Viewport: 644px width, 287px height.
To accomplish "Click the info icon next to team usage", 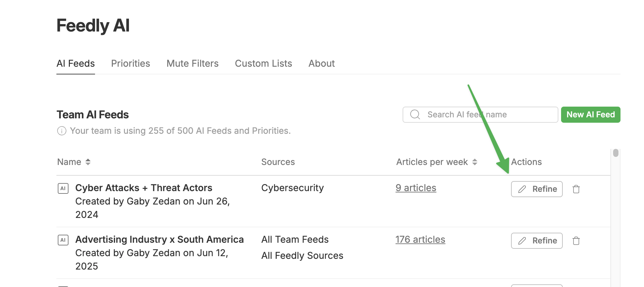I will pyautogui.click(x=62, y=131).
